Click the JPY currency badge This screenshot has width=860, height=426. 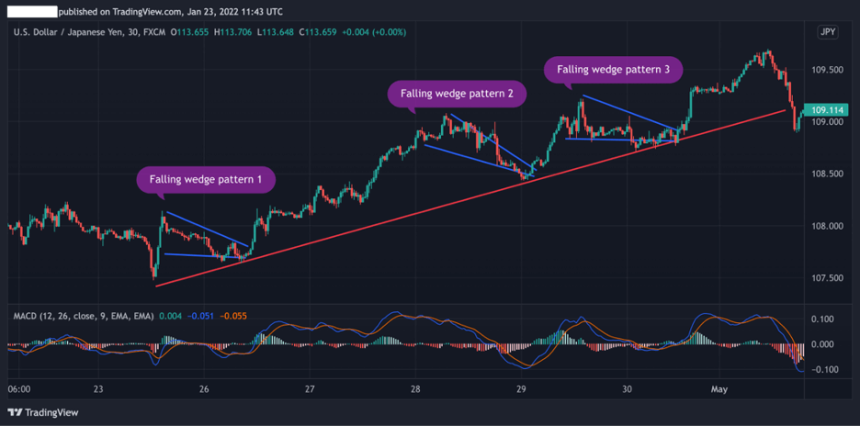827,32
